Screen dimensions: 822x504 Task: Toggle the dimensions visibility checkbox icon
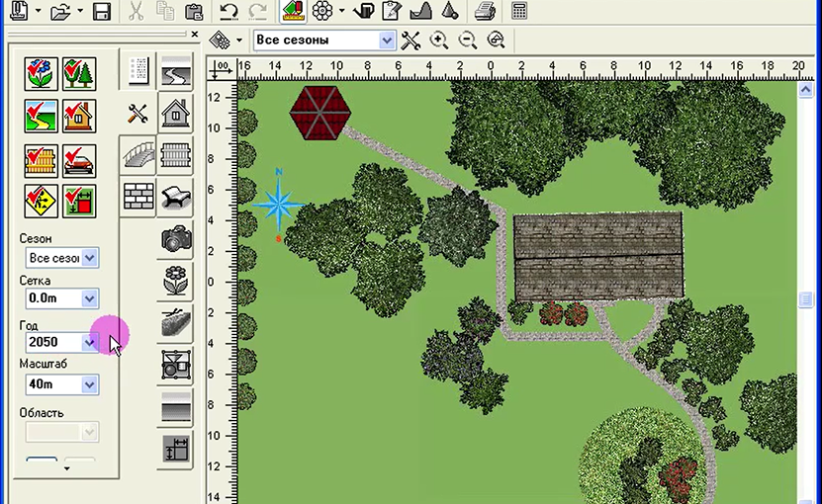pyautogui.click(x=79, y=202)
